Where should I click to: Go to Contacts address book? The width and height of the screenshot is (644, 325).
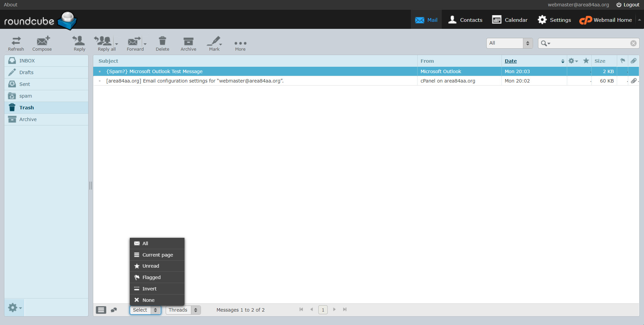(x=465, y=20)
